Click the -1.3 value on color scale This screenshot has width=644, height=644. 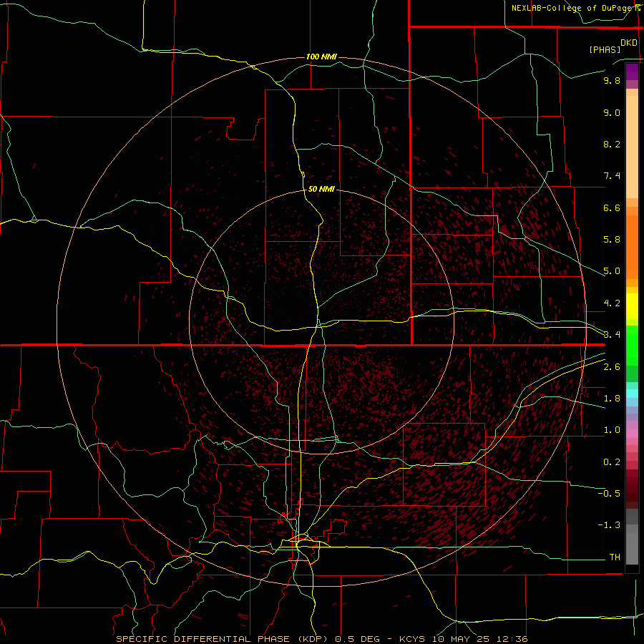point(609,525)
